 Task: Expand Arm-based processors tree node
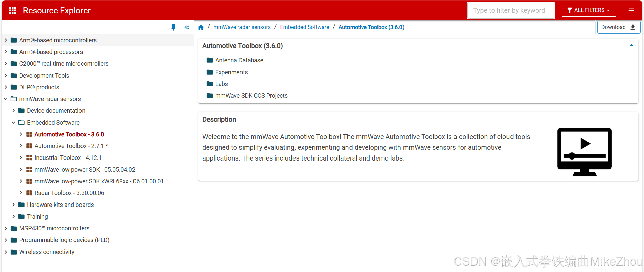[6, 52]
